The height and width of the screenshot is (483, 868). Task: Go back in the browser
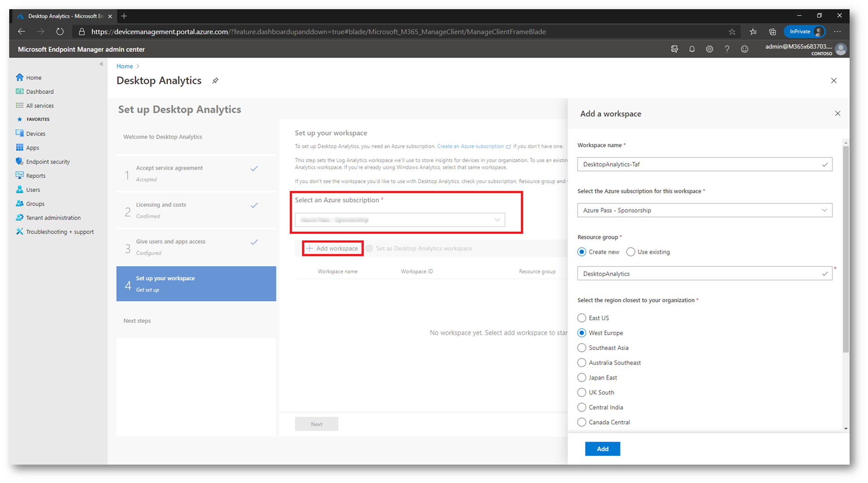(x=21, y=32)
